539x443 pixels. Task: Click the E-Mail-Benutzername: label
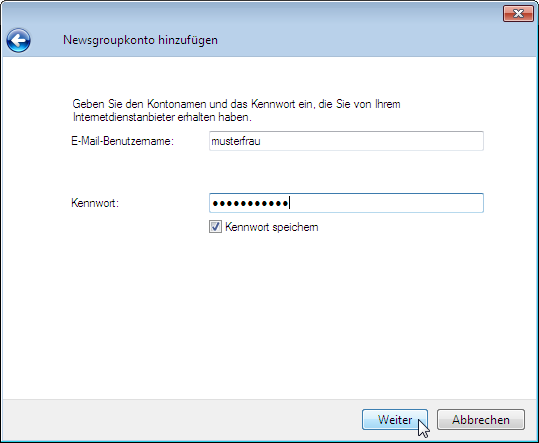click(122, 141)
